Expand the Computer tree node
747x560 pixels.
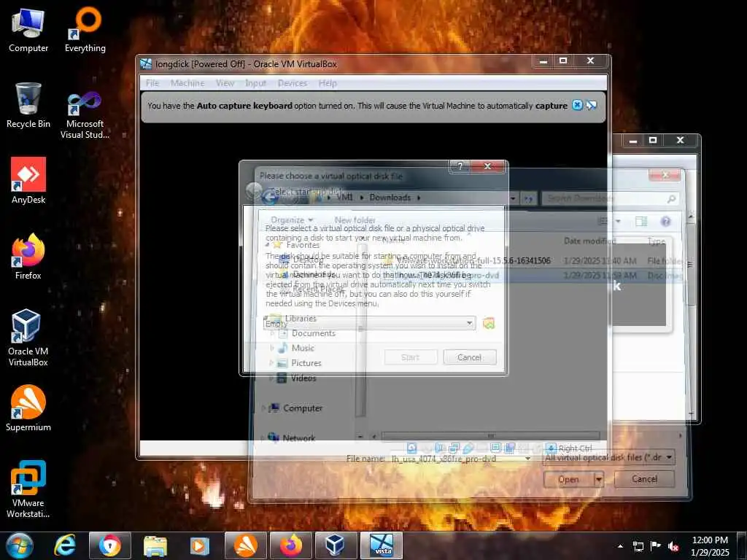click(264, 408)
